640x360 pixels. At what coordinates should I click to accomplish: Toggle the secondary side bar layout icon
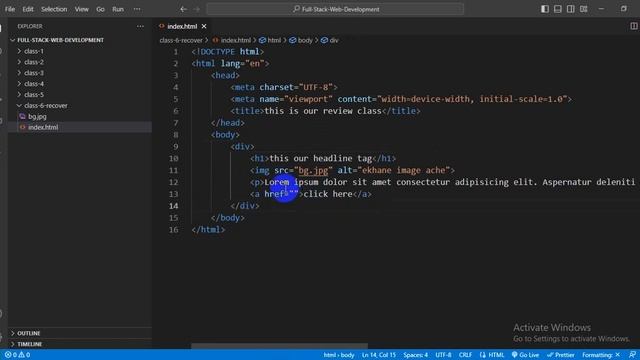tap(571, 9)
